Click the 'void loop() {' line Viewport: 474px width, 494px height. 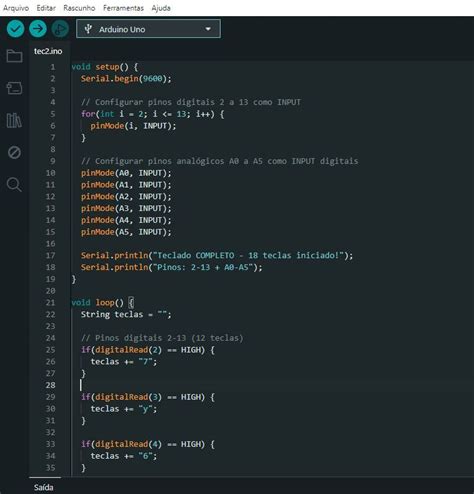click(x=103, y=303)
